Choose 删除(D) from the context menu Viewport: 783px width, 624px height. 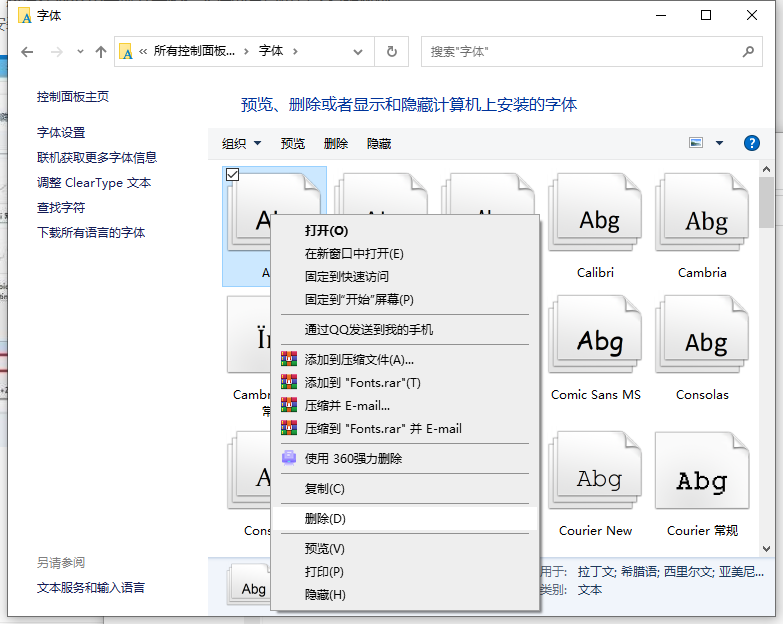click(325, 518)
